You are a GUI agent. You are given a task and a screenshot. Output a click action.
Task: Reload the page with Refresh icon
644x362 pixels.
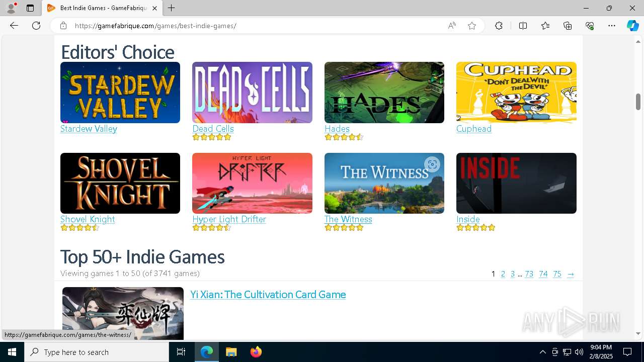(x=36, y=26)
